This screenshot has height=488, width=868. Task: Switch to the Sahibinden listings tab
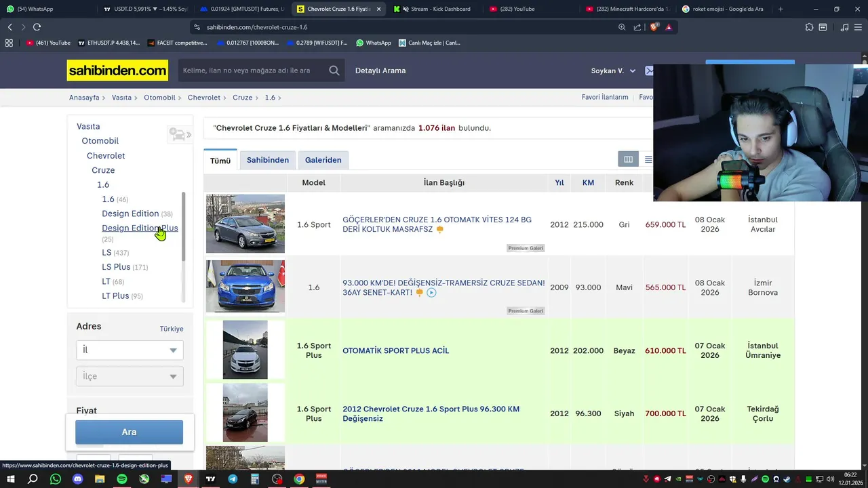[x=268, y=160]
